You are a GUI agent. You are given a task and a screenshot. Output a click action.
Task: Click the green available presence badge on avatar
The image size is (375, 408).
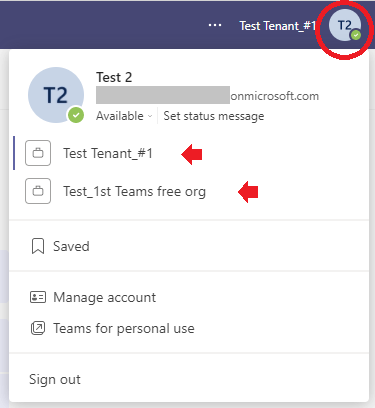[76, 115]
